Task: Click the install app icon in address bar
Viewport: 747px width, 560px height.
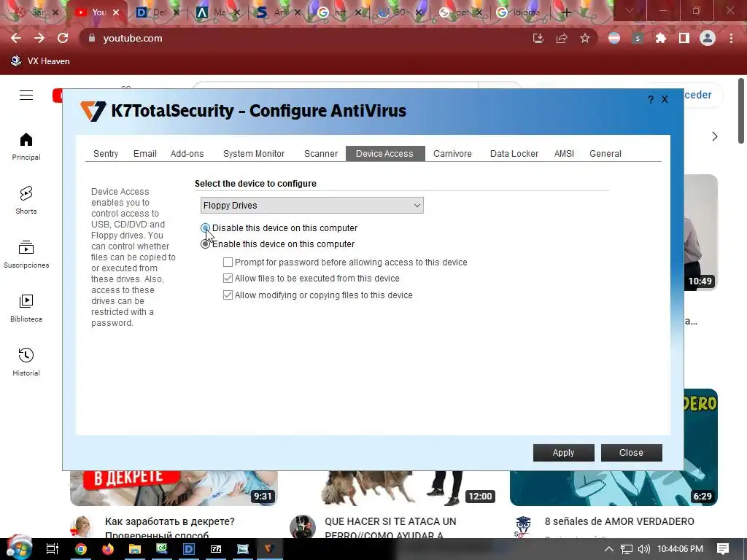Action: click(x=538, y=38)
